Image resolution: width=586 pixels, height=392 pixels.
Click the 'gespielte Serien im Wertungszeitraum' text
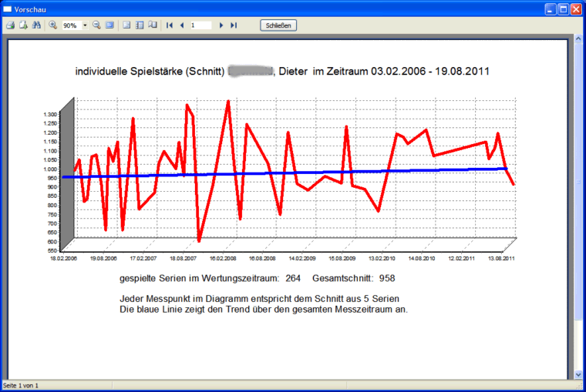click(x=199, y=279)
